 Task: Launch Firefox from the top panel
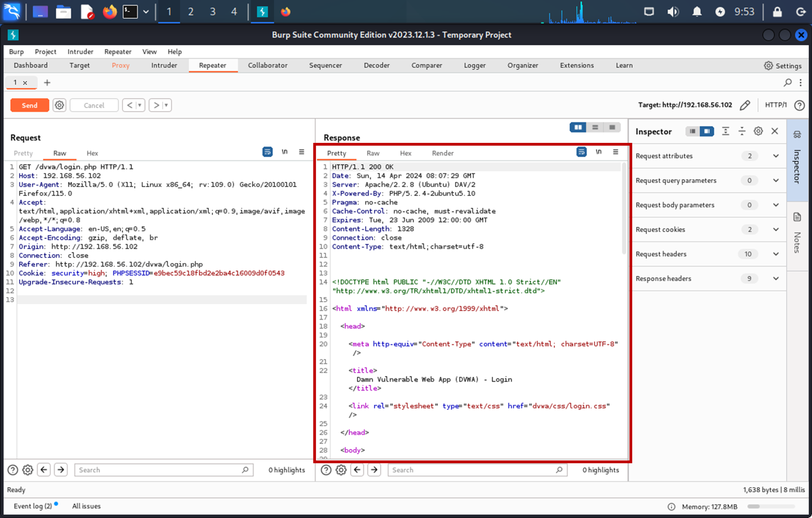tap(110, 11)
